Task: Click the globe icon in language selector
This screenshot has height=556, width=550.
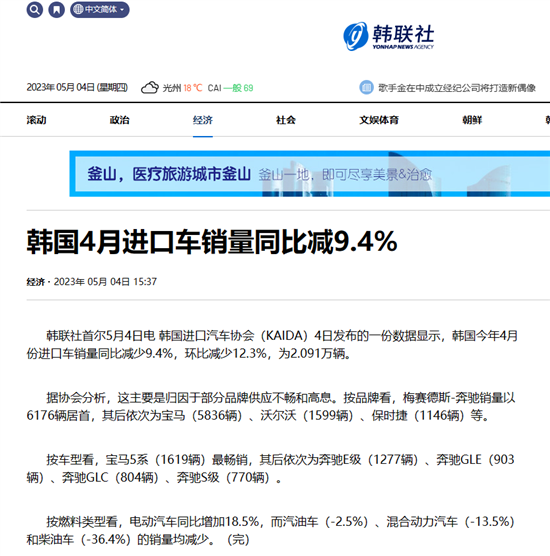Action: point(78,10)
